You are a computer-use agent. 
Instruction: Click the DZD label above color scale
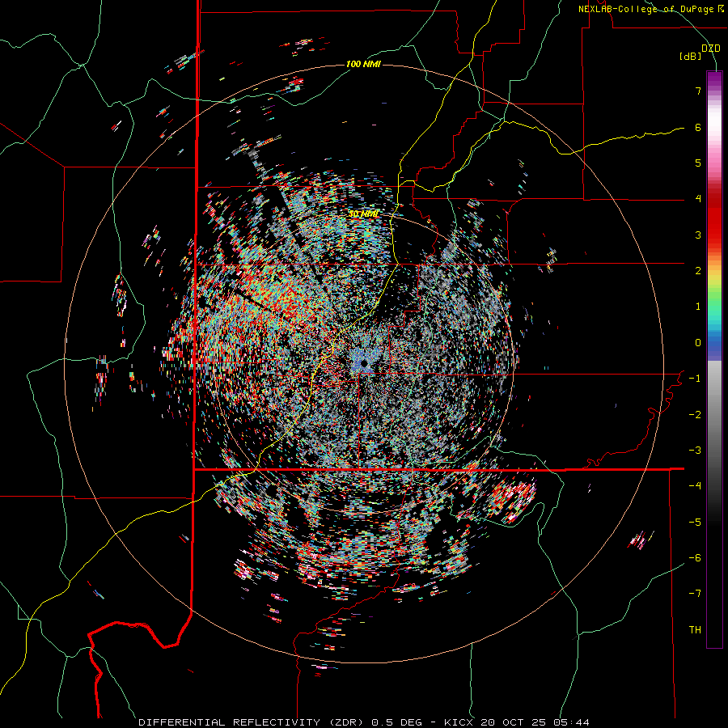(711, 49)
